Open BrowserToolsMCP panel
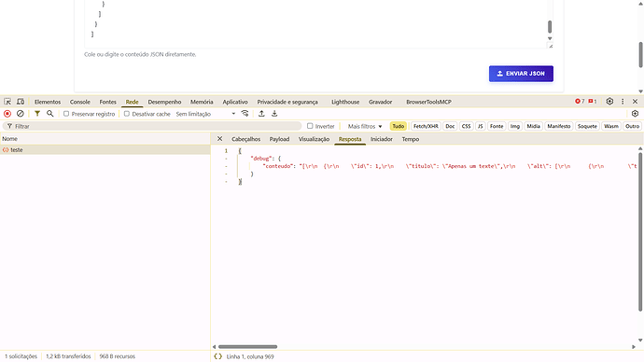Viewport: 644px width, 362px height. 428,102
